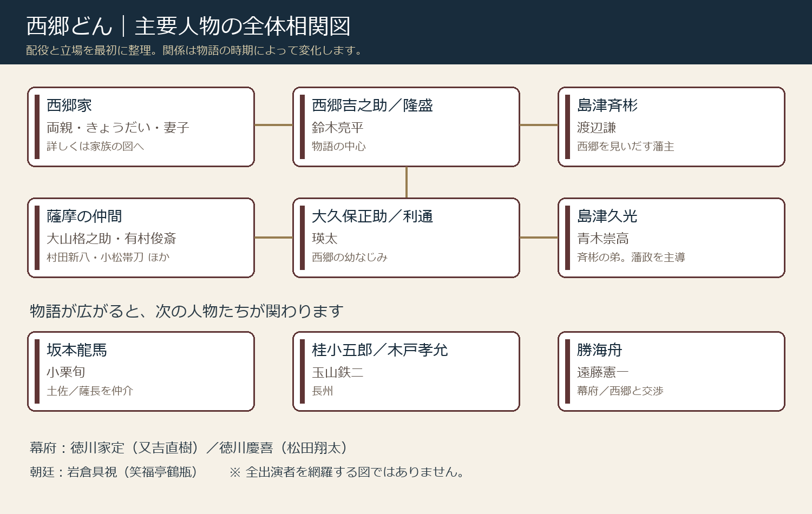Viewport: 812px width, 514px height.
Task: Click the 大久保正助／利通 card title
Action: click(x=372, y=216)
